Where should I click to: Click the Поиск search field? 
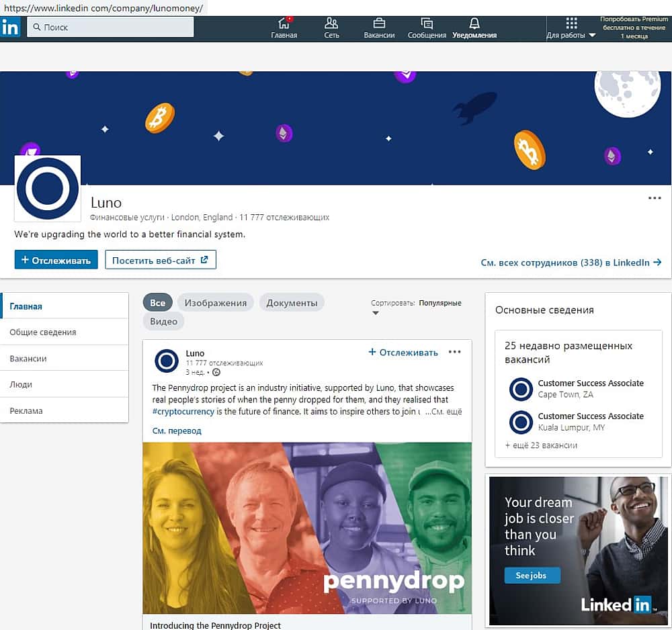[x=110, y=27]
